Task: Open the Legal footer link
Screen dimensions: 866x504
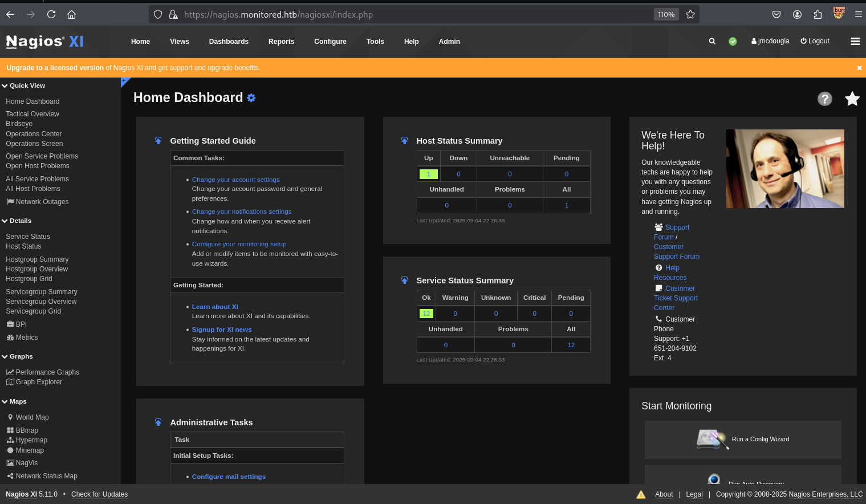Action: [x=694, y=494]
